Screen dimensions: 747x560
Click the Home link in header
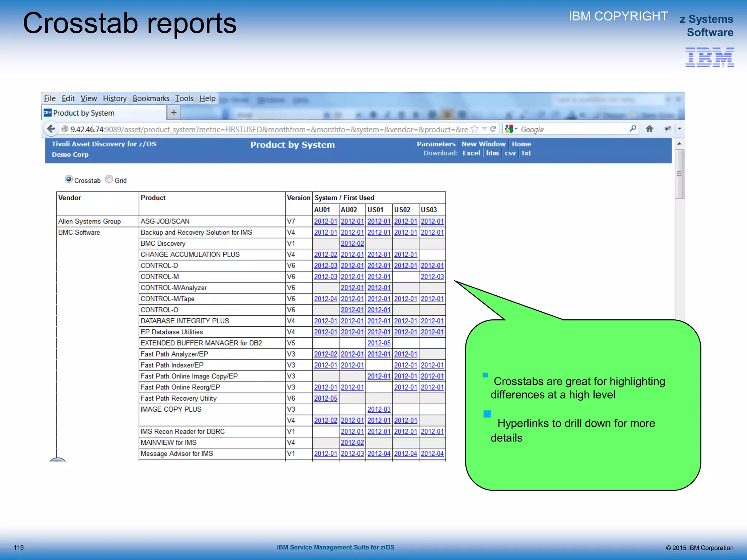pyautogui.click(x=521, y=144)
